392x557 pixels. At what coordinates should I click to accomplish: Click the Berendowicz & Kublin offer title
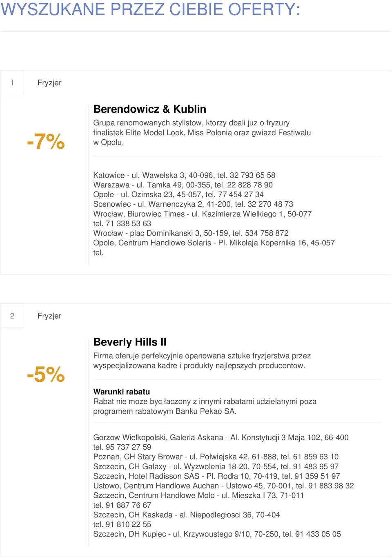pyautogui.click(x=149, y=109)
